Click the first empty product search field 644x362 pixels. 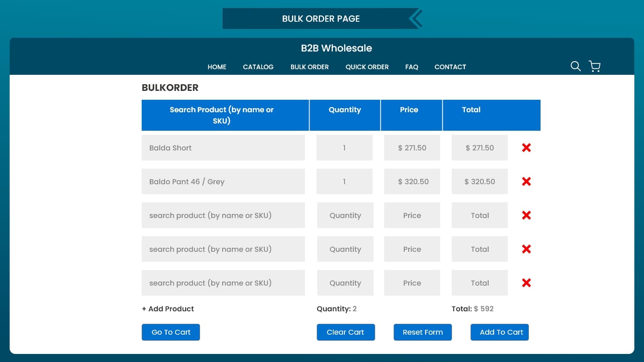point(223,215)
